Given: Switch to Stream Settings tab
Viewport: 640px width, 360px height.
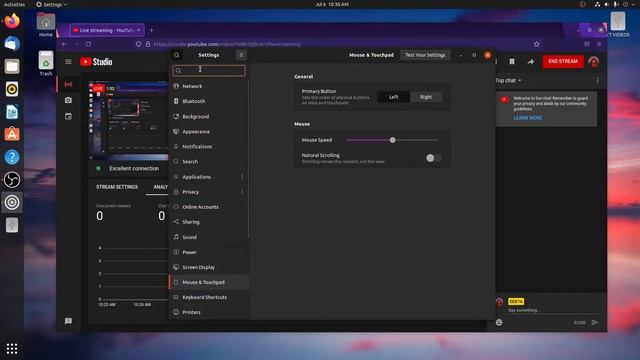Looking at the screenshot, I should coord(117,187).
